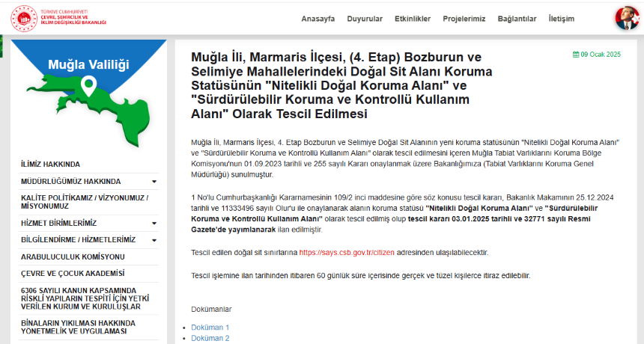Follow the says.csb.gov.tr/citizen link
The image size is (644, 344).
pyautogui.click(x=347, y=253)
